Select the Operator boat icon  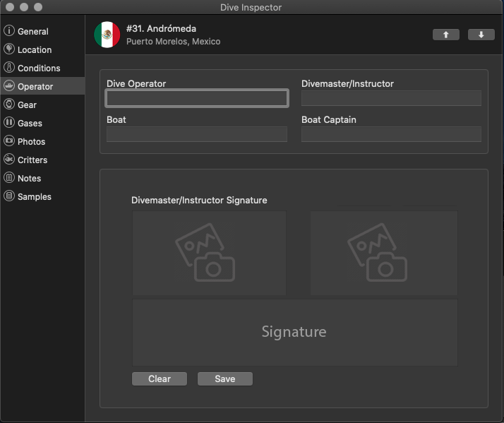pyautogui.click(x=9, y=86)
